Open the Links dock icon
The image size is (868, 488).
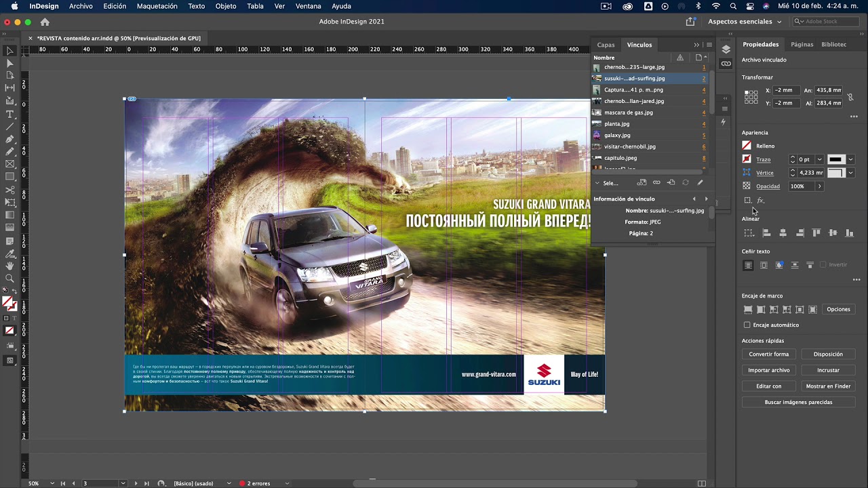pos(726,64)
